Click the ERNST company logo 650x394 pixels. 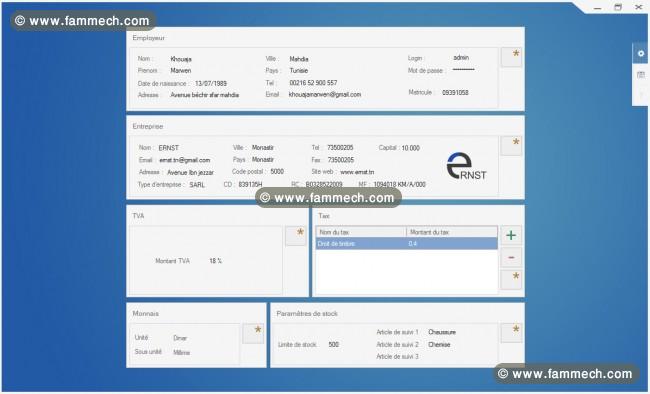pos(466,166)
